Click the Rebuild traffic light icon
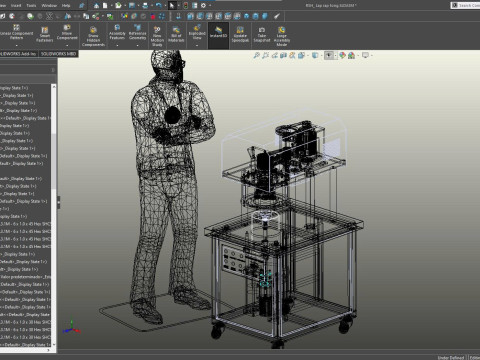The image size is (480, 360). coord(186,5)
